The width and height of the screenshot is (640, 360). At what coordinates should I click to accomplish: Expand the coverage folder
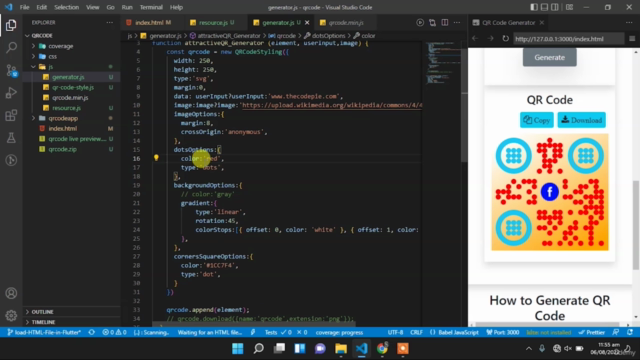pos(33,46)
